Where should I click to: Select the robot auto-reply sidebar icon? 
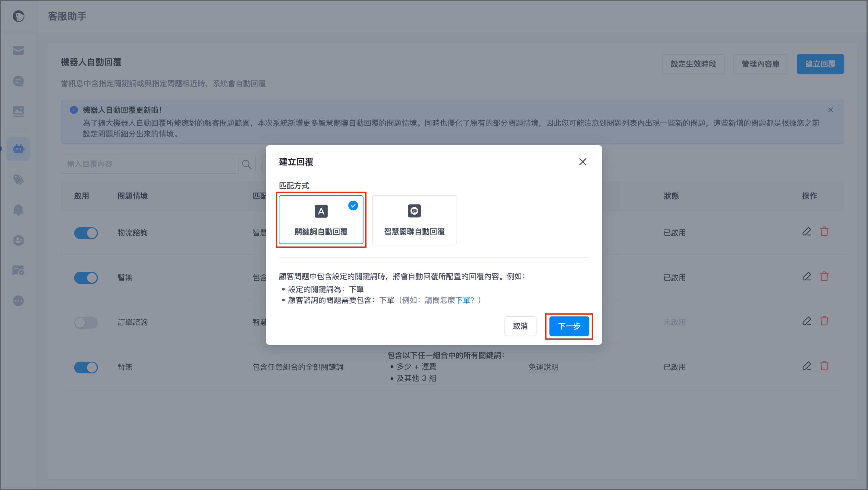click(18, 149)
